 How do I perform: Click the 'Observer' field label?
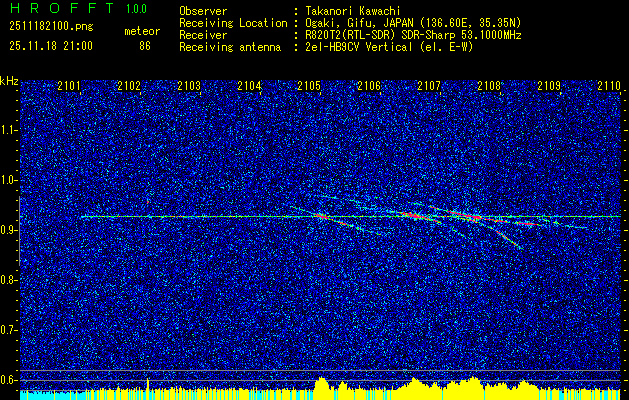coord(203,11)
